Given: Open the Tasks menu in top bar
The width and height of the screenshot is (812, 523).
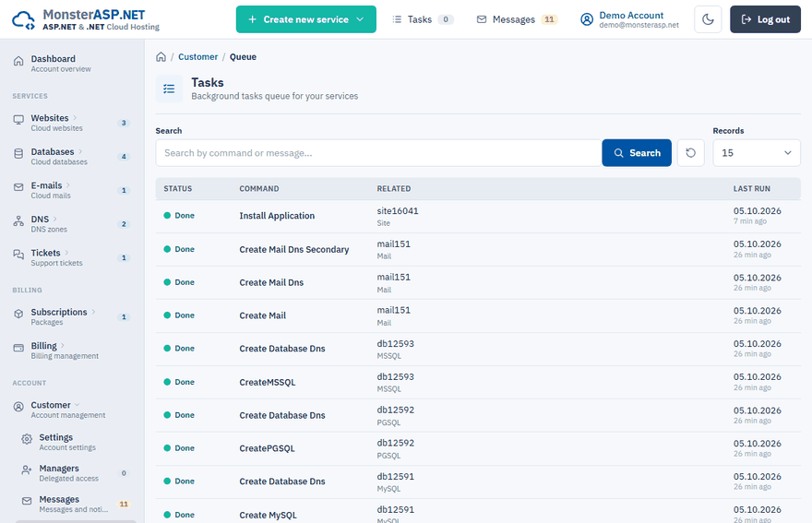Looking at the screenshot, I should tap(423, 19).
